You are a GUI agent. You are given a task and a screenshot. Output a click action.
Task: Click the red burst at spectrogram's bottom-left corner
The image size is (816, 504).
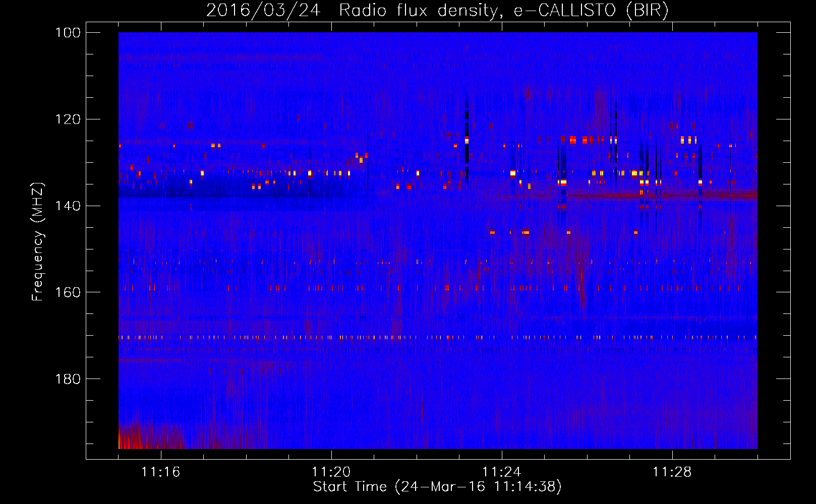[x=150, y=437]
